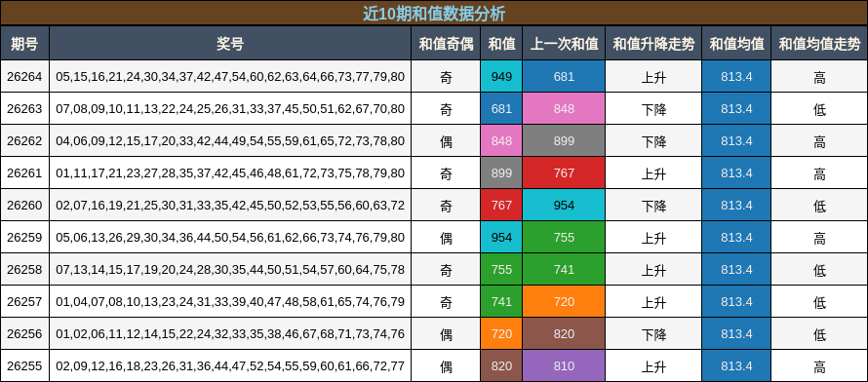
Task: Select the 低 cell in row 26263
Action: pyautogui.click(x=819, y=109)
